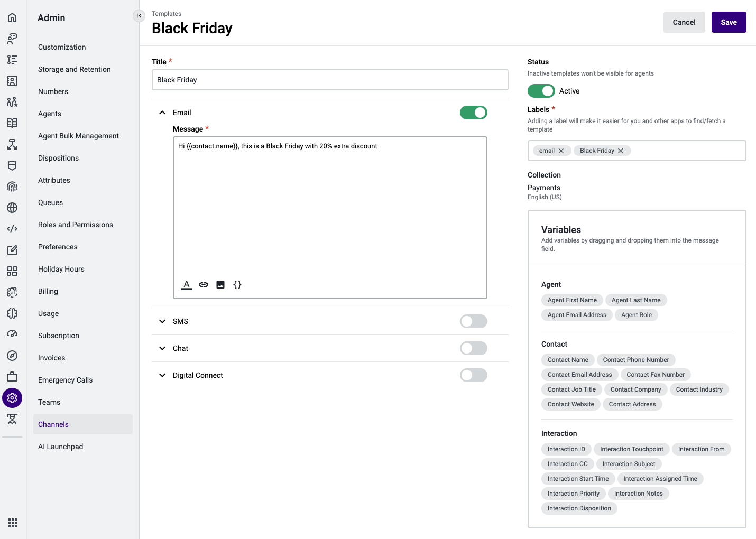Viewport: 756px width, 539px height.
Task: Click the globe icon in the left rail
Action: (12, 208)
